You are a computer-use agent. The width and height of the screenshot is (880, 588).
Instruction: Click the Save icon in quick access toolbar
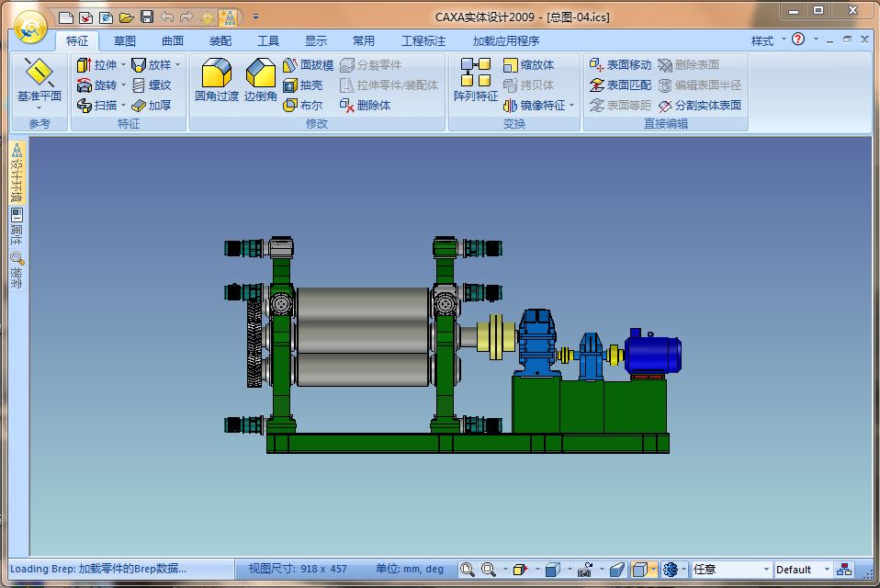147,17
